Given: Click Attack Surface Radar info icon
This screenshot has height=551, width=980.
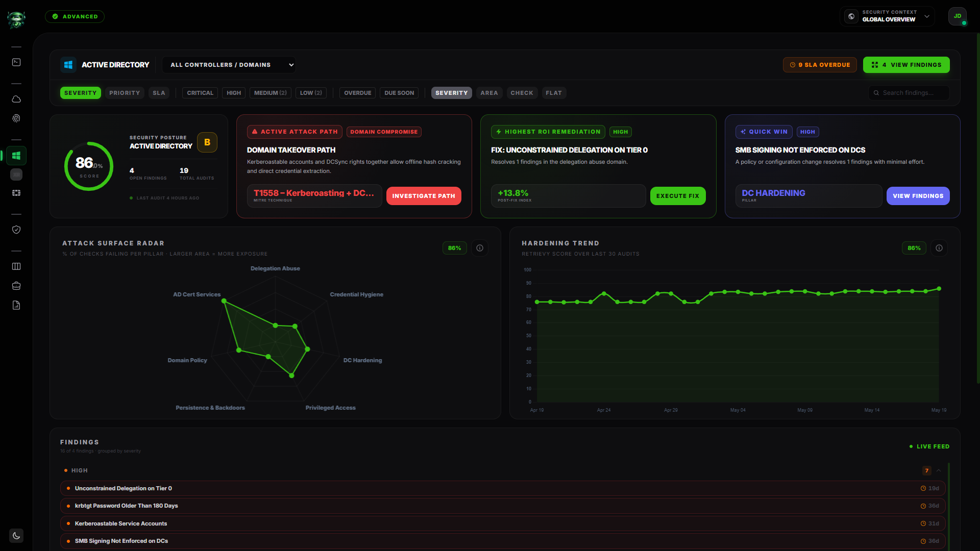Looking at the screenshot, I should click(480, 248).
